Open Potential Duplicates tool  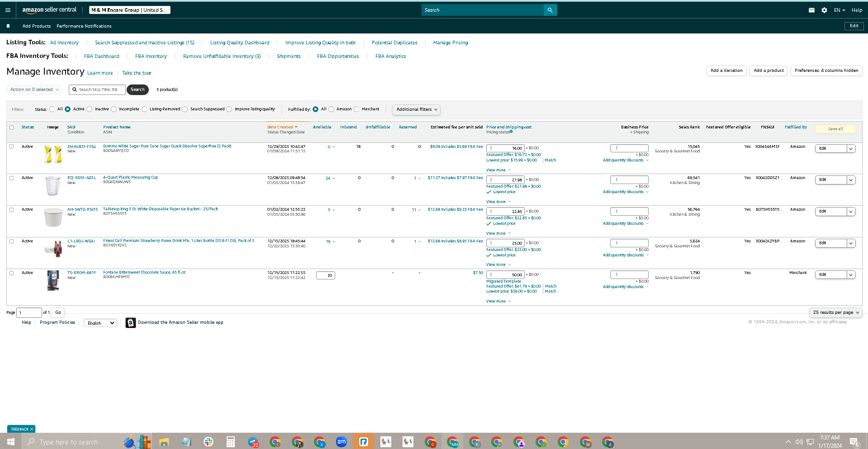(x=394, y=43)
